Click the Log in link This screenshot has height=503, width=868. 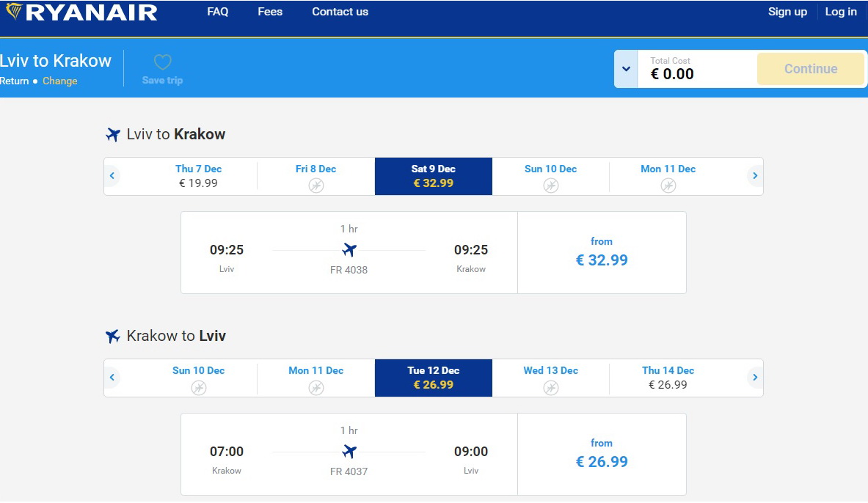841,12
